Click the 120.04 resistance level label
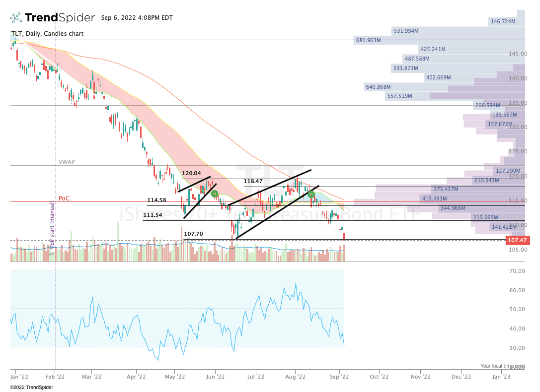Screen dimensions: 540x392 point(191,173)
